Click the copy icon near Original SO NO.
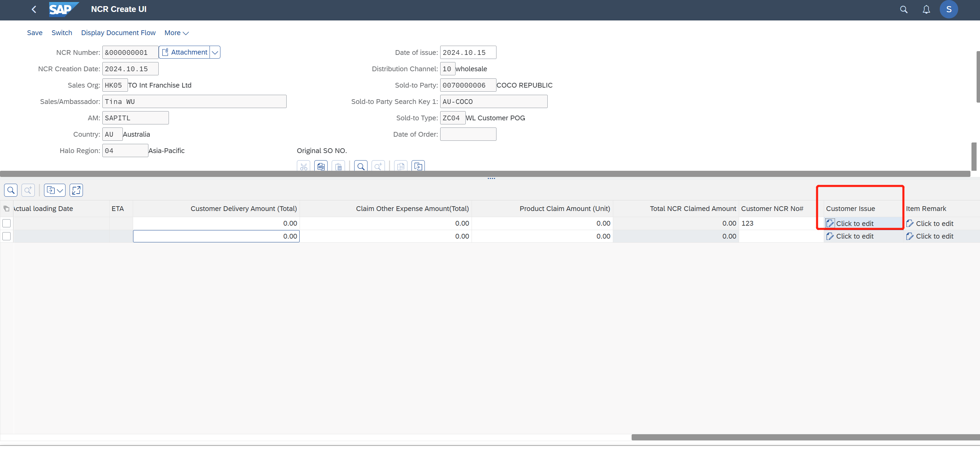 pos(321,166)
